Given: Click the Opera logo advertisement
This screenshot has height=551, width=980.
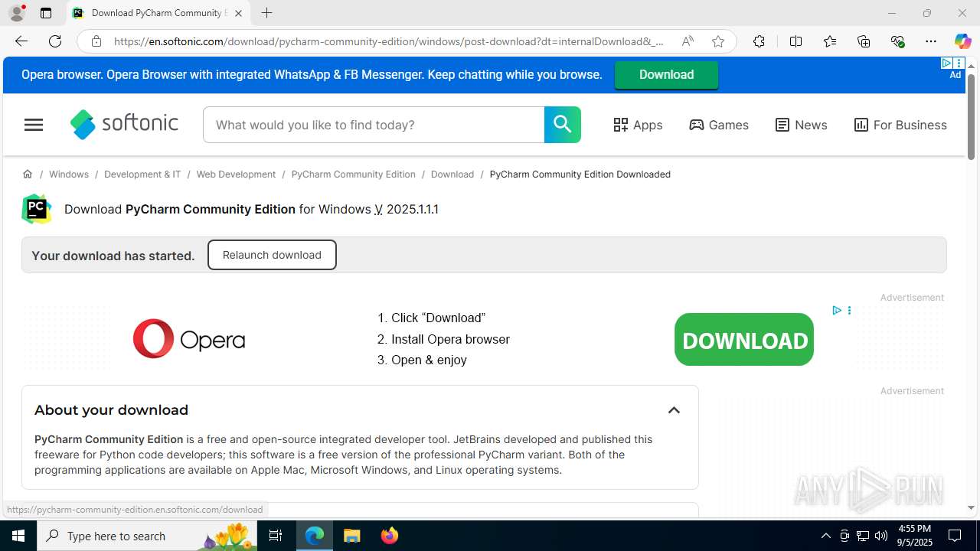Looking at the screenshot, I should point(189,339).
